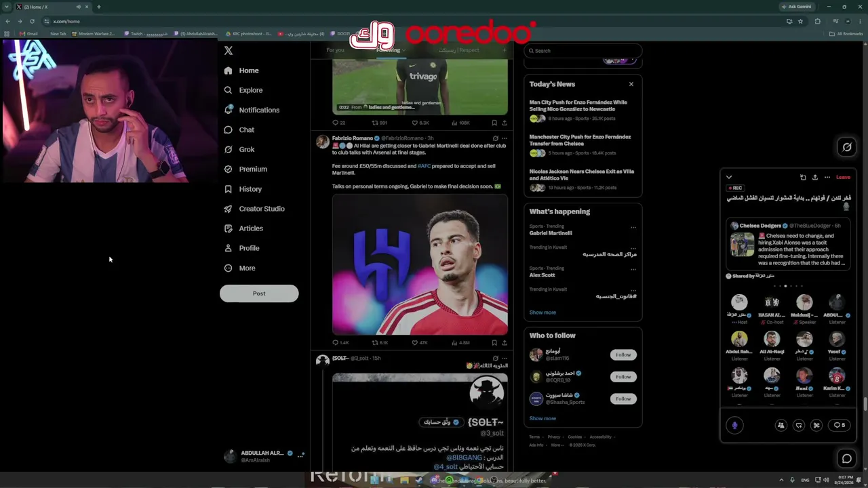This screenshot has width=868, height=488.
Task: Open the floating Grok button
Action: click(847, 147)
